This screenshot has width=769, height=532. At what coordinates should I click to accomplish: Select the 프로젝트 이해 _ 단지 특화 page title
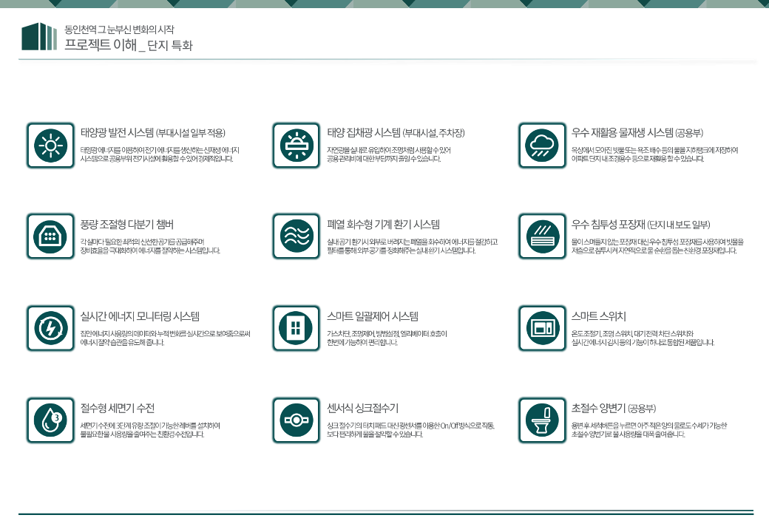tap(128, 45)
